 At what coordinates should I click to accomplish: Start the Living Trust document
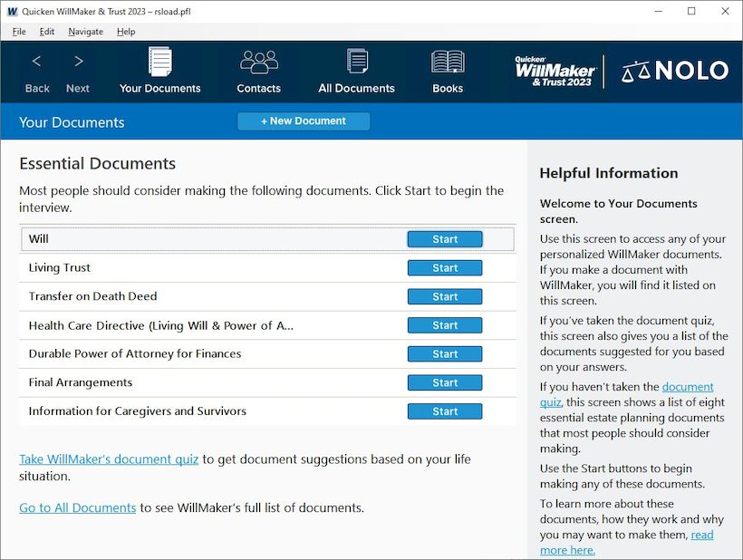point(445,268)
